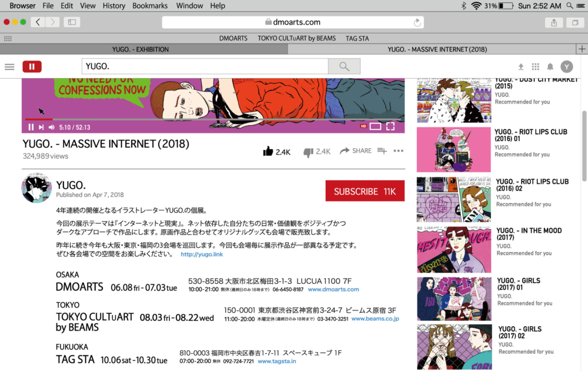This screenshot has height=372, width=588.
Task: Switch to theater mode view
Action: pyautogui.click(x=375, y=126)
